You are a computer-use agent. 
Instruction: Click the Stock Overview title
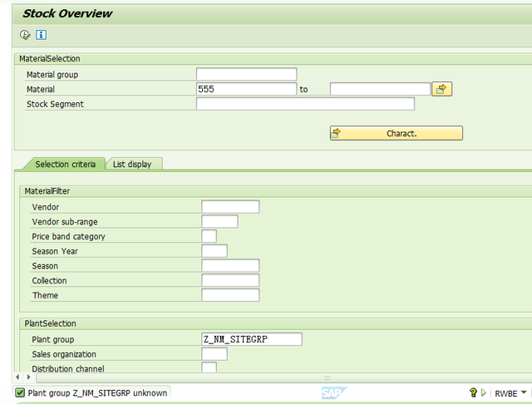[x=67, y=13]
